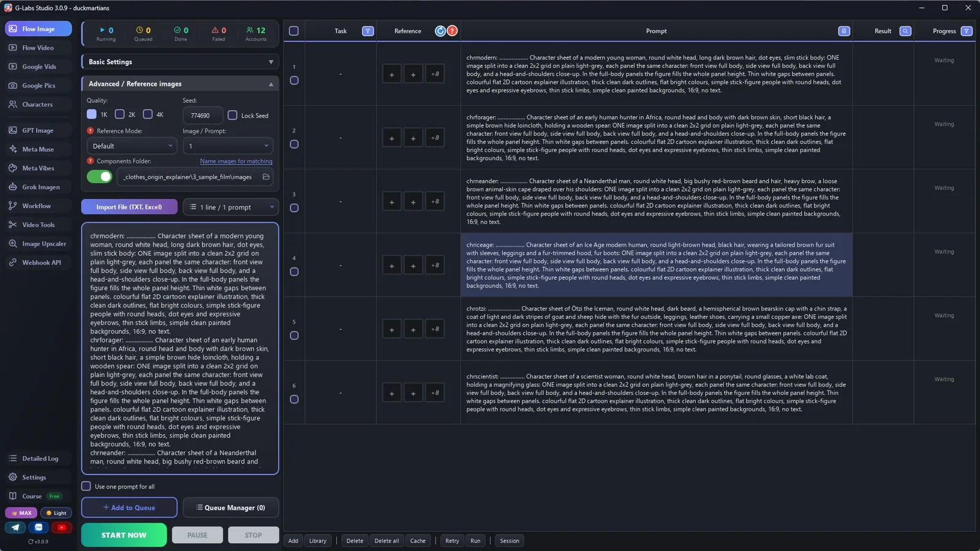Open the Image / Prompt count dropdown
Viewport: 980px width, 551px height.
(x=228, y=146)
